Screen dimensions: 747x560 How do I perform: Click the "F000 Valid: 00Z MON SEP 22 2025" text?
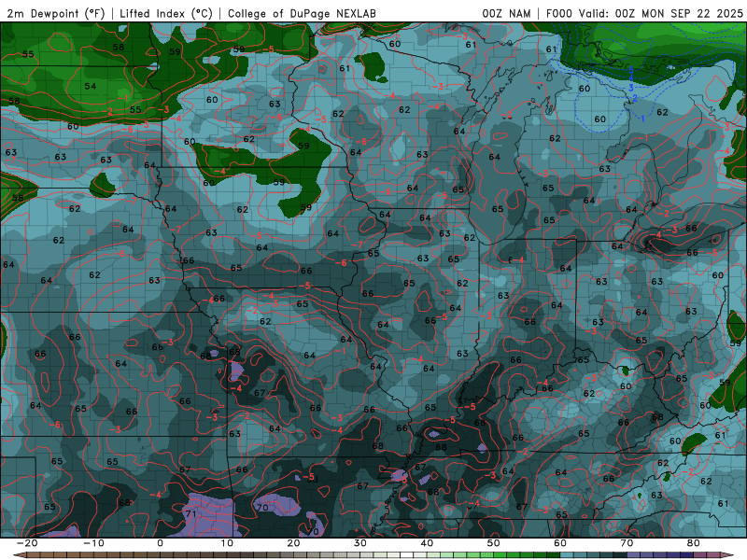click(644, 14)
